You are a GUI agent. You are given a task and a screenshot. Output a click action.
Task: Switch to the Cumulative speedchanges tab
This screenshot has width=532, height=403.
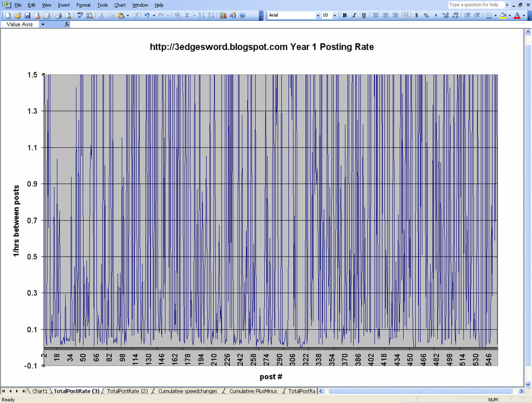(x=188, y=391)
